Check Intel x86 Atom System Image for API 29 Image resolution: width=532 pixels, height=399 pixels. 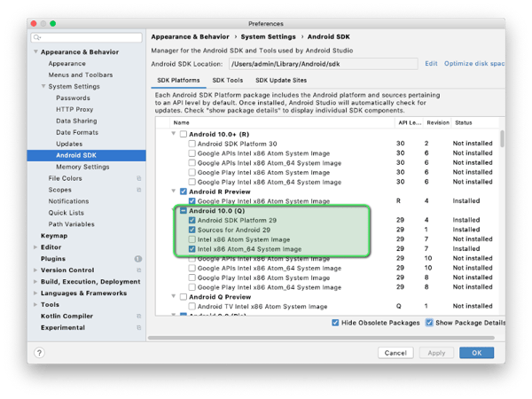coord(192,239)
